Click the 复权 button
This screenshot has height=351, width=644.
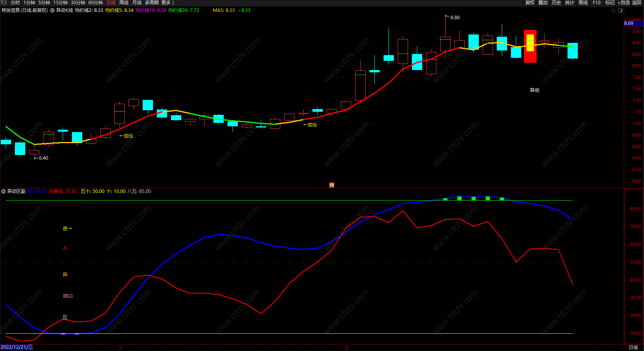(530, 3)
